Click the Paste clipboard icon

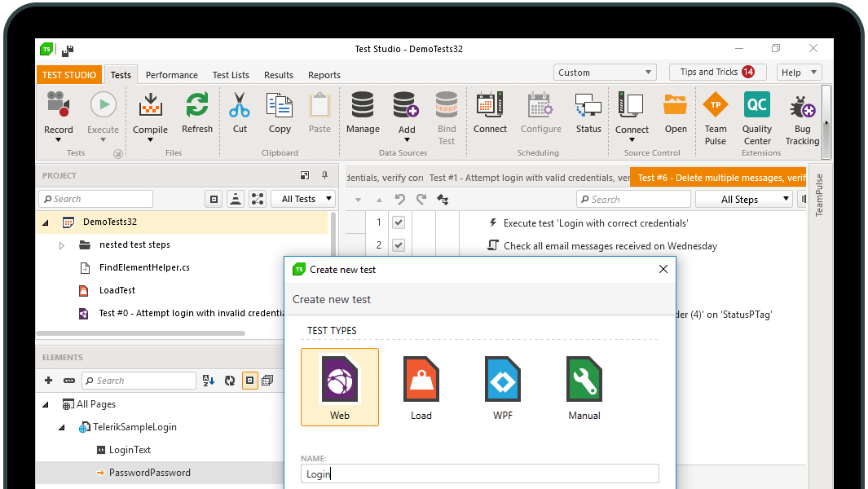point(319,104)
